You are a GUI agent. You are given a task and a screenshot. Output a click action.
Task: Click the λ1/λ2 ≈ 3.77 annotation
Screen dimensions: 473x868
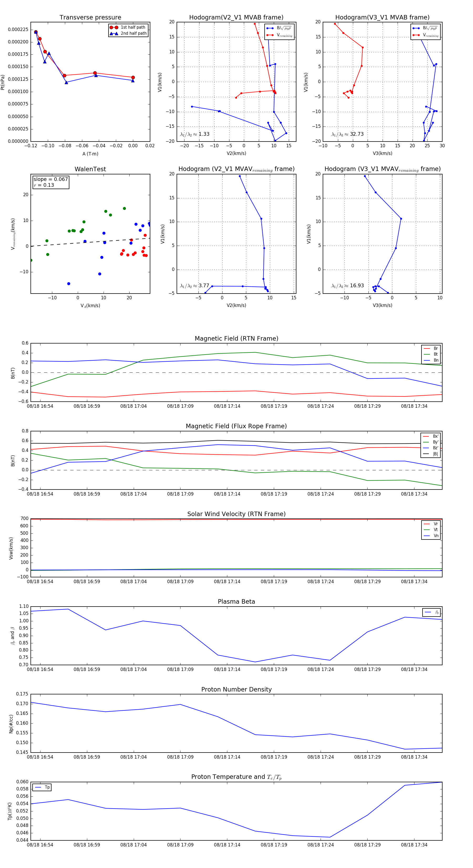194,286
